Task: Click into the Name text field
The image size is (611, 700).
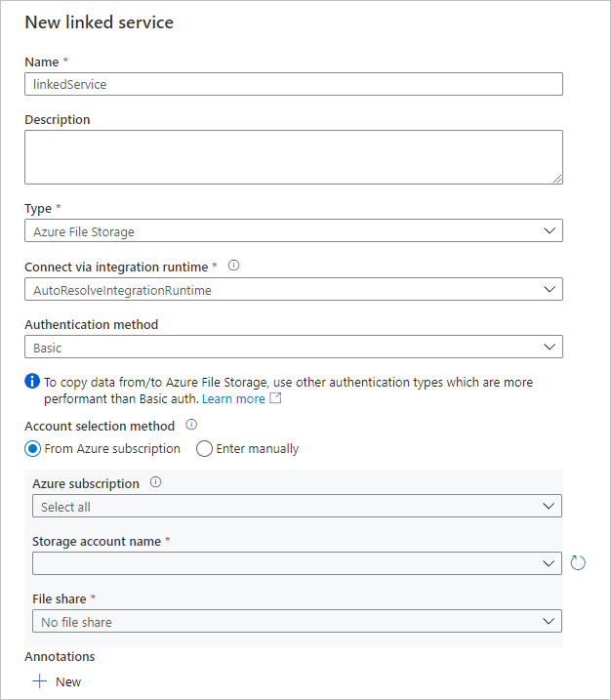Action: tap(293, 84)
